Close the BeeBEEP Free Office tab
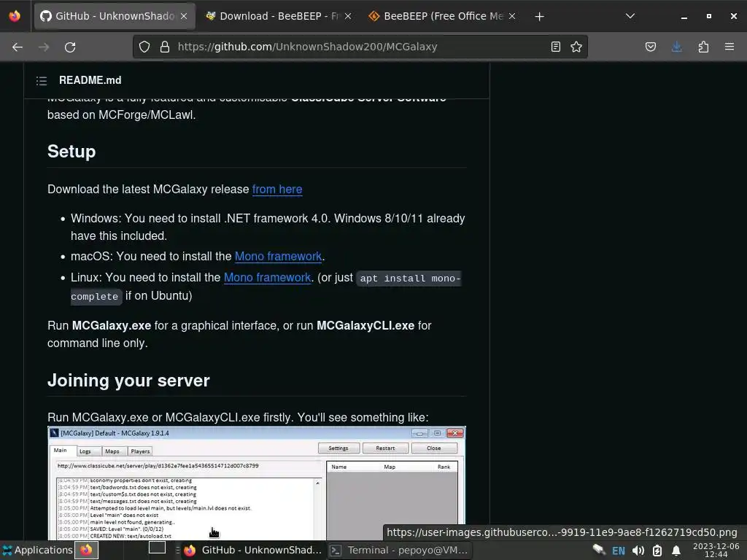The height and width of the screenshot is (560, 747). (x=512, y=16)
